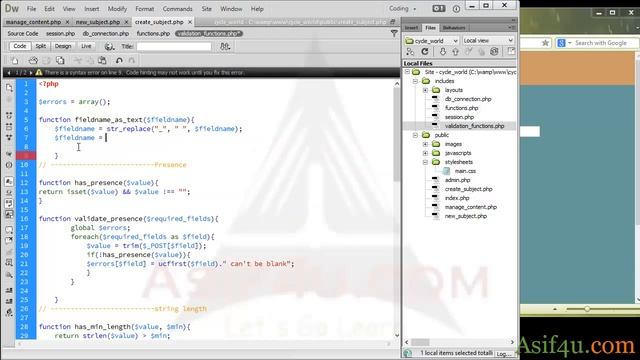Screen dimensions: 640x360
Task: Open the Coding workspace switcher dropdown
Action: 402,9
